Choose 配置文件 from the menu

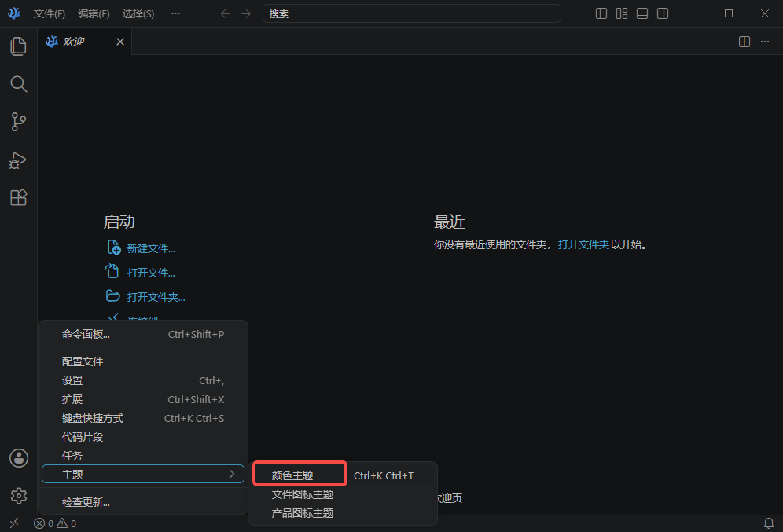click(x=143, y=361)
